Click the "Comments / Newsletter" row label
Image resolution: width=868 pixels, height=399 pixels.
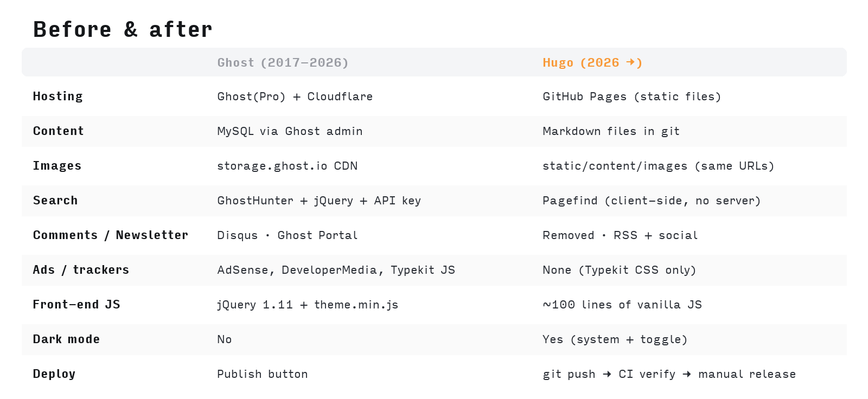tap(111, 235)
